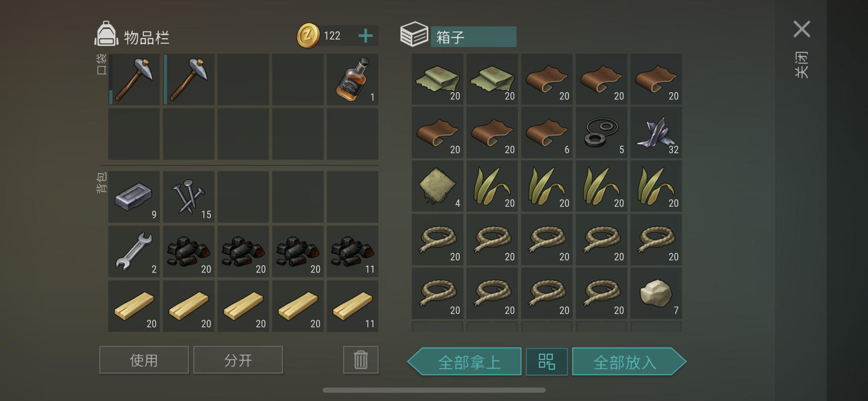Select the rubber parts stack of 5
The height and width of the screenshot is (401, 868).
pos(602,133)
